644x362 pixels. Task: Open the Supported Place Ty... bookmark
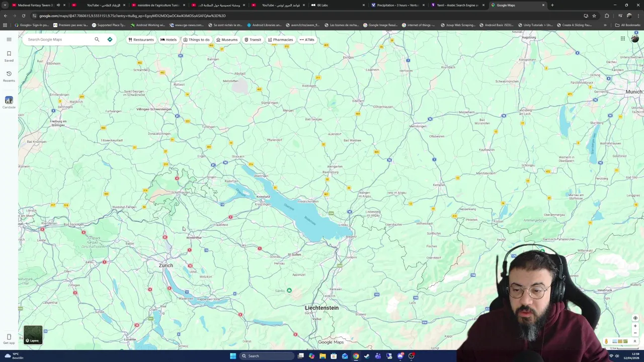(x=109, y=25)
